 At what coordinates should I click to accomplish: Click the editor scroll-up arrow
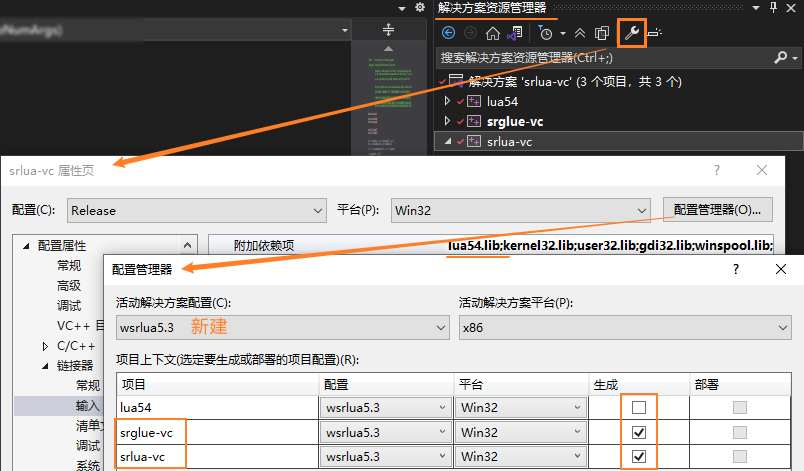[389, 49]
